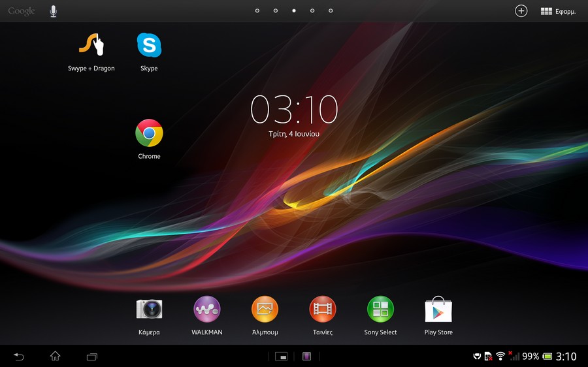Image resolution: width=588 pixels, height=367 pixels.
Task: Go to the first home screen page dot
Action: click(257, 11)
